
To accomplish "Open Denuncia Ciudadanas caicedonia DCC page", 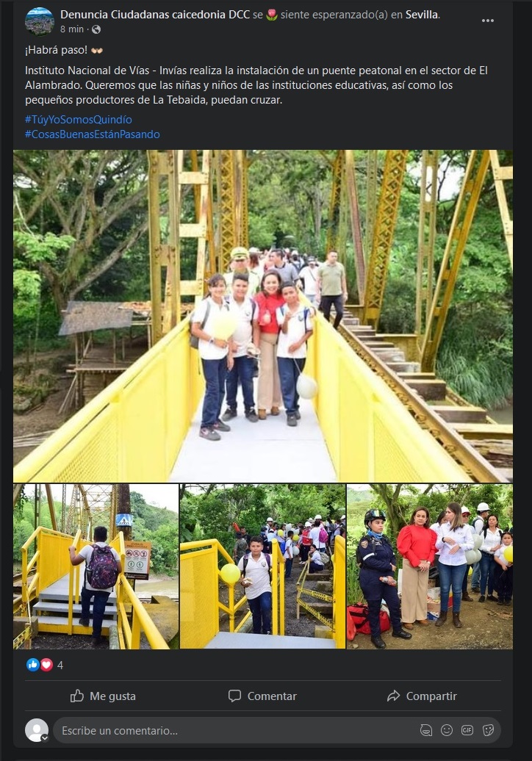I will [x=155, y=15].
